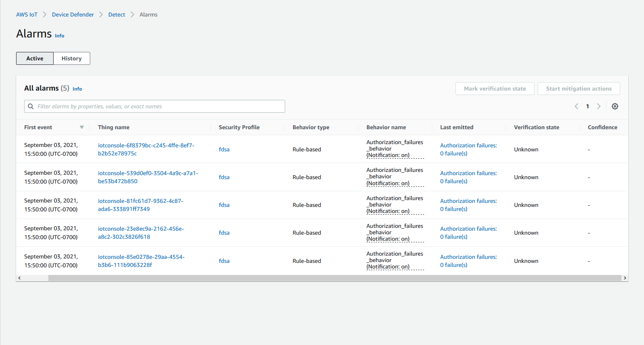Navigate to Device Defender breadcrumb
The width and height of the screenshot is (644, 345).
(73, 14)
